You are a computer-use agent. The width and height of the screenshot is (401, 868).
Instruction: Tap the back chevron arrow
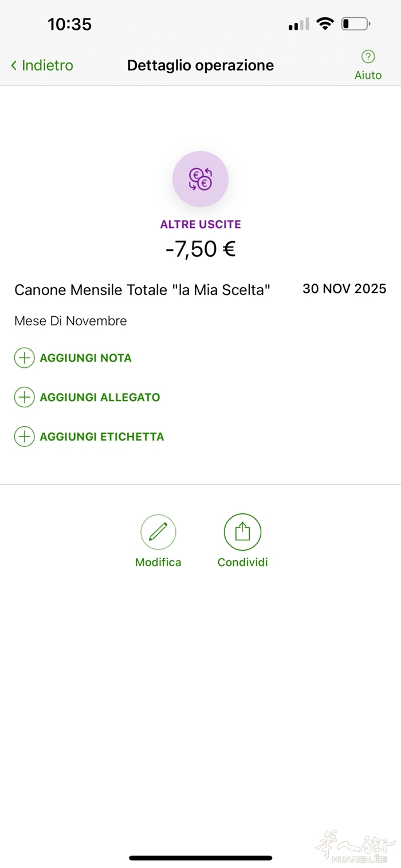coord(14,65)
